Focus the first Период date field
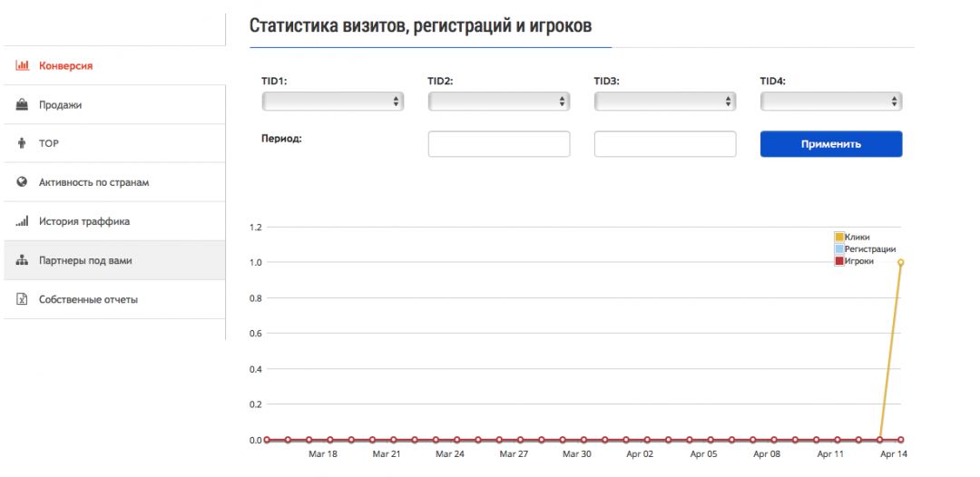This screenshot has height=477, width=980. click(x=499, y=143)
